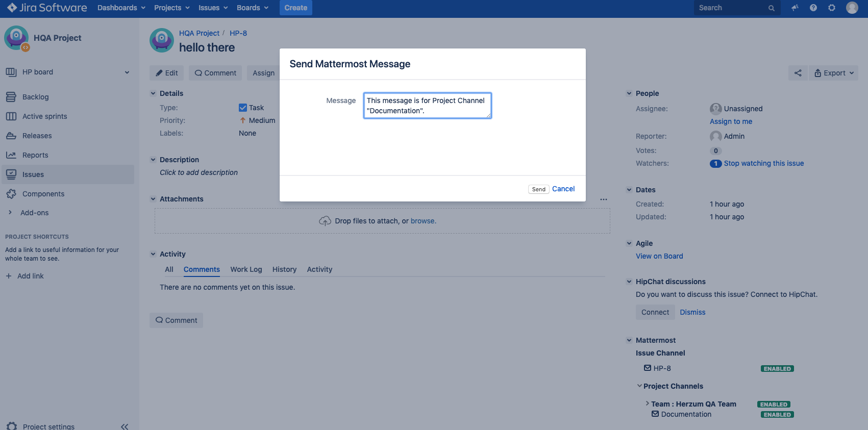868x430 pixels.
Task: Switch to the Comments tab
Action: pyautogui.click(x=202, y=269)
